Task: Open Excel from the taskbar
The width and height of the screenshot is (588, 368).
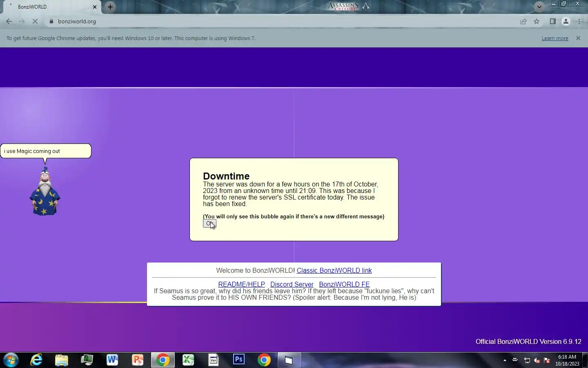Action: tap(188, 360)
